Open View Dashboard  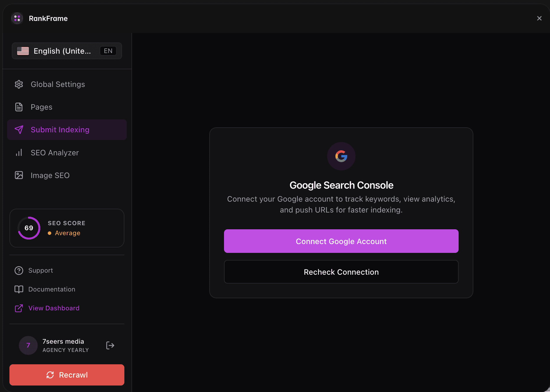point(54,308)
